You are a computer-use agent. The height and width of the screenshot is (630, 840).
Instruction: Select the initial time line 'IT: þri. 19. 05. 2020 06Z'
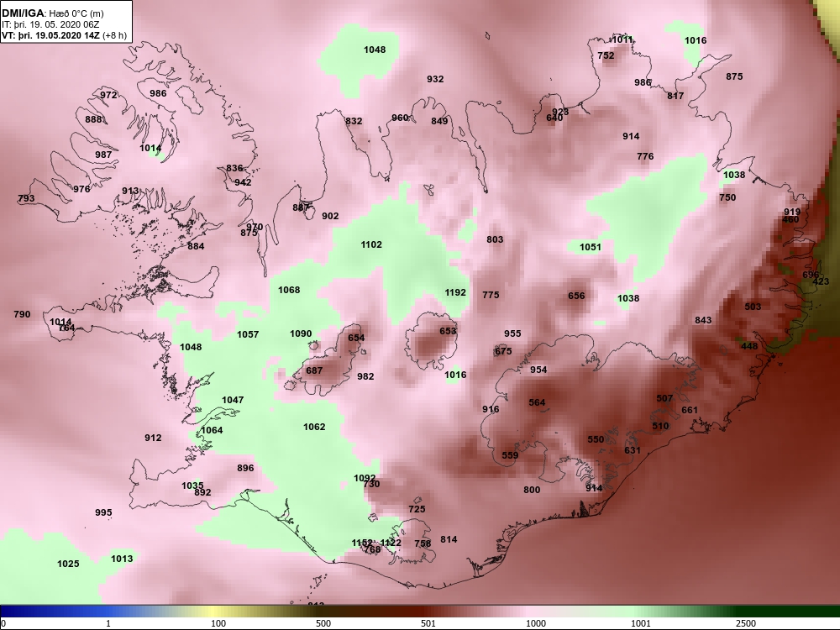pyautogui.click(x=43, y=24)
